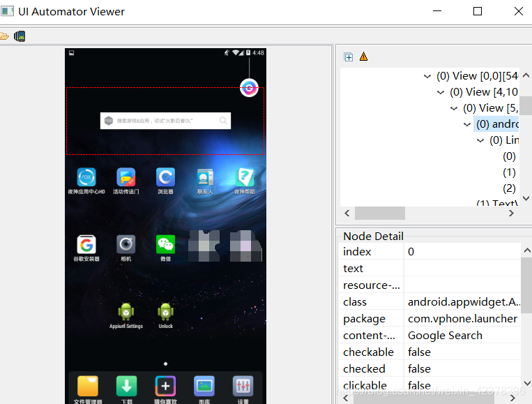
Task: Maximize the UI Automator Viewer window
Action: [478, 12]
